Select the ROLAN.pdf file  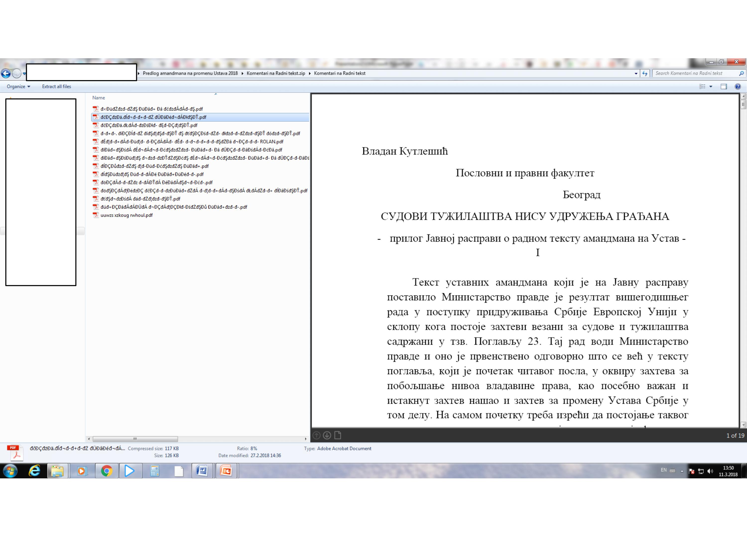(x=192, y=141)
